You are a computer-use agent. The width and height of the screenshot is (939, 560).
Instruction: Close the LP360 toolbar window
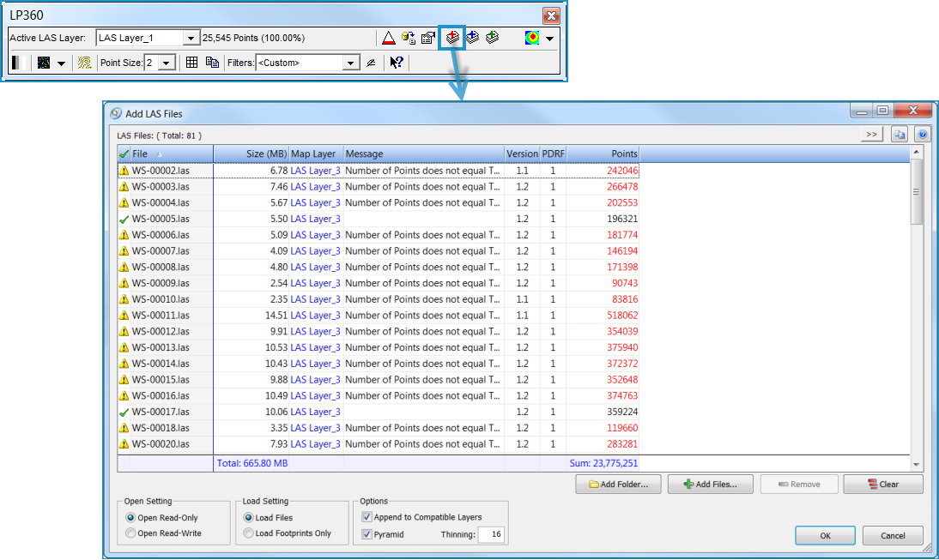(x=551, y=15)
